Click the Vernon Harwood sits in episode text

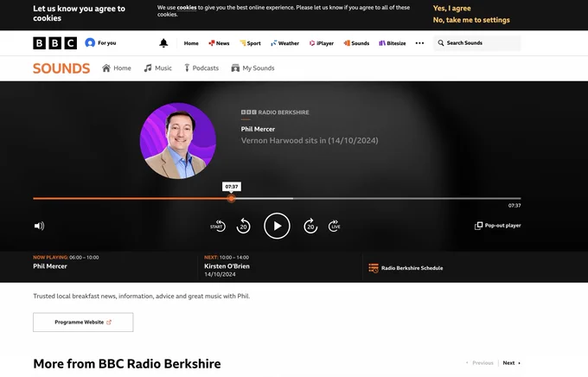click(310, 141)
